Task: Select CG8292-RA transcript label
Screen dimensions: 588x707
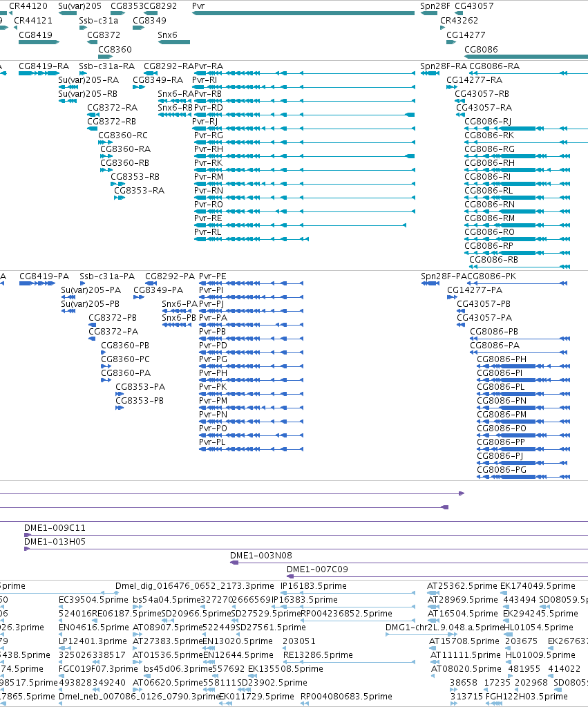Action: pos(168,66)
